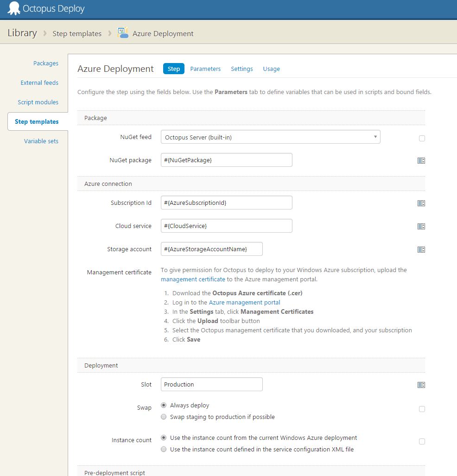457x476 pixels.
Task: Open the Azure management portal link
Action: tap(244, 302)
